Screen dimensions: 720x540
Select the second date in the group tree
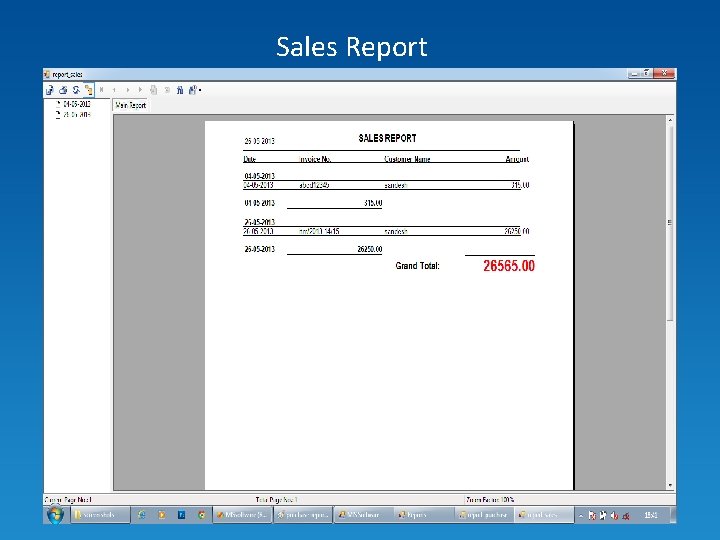click(x=77, y=114)
